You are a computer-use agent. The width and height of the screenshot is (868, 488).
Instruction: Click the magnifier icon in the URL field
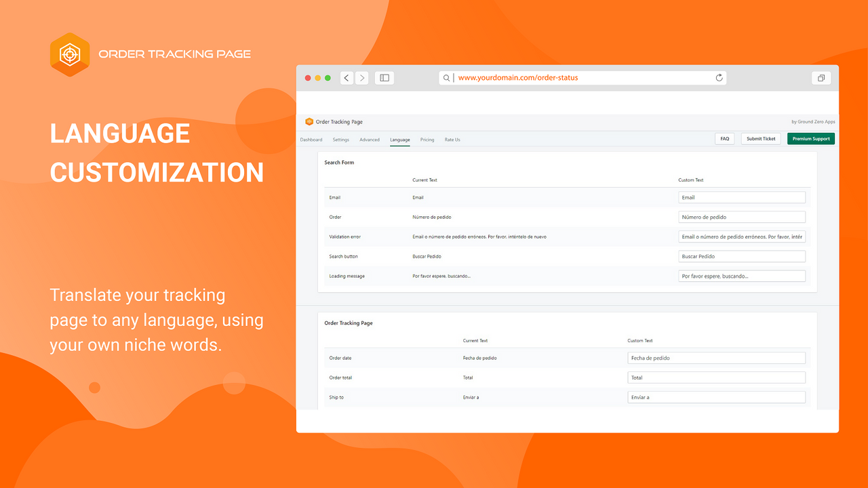(446, 77)
